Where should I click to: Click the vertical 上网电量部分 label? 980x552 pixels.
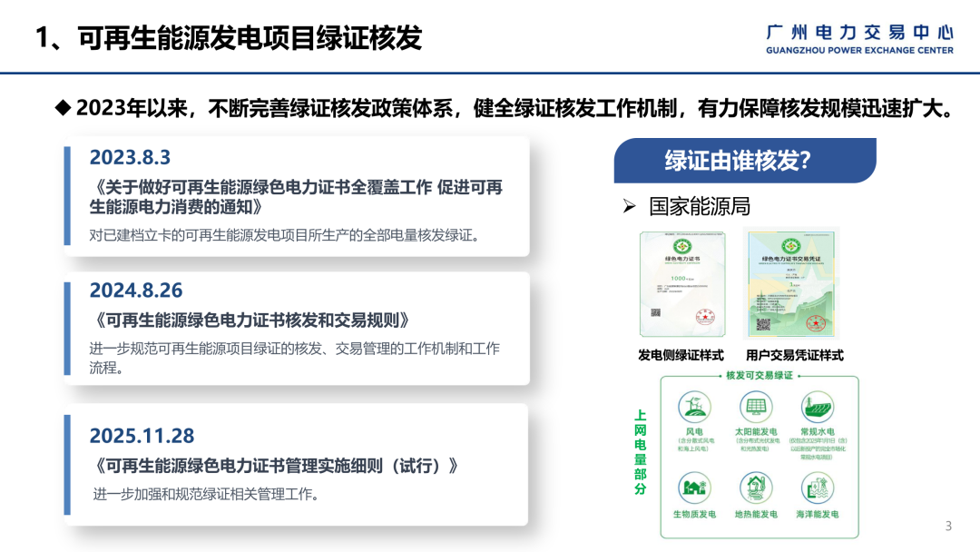[x=640, y=452]
